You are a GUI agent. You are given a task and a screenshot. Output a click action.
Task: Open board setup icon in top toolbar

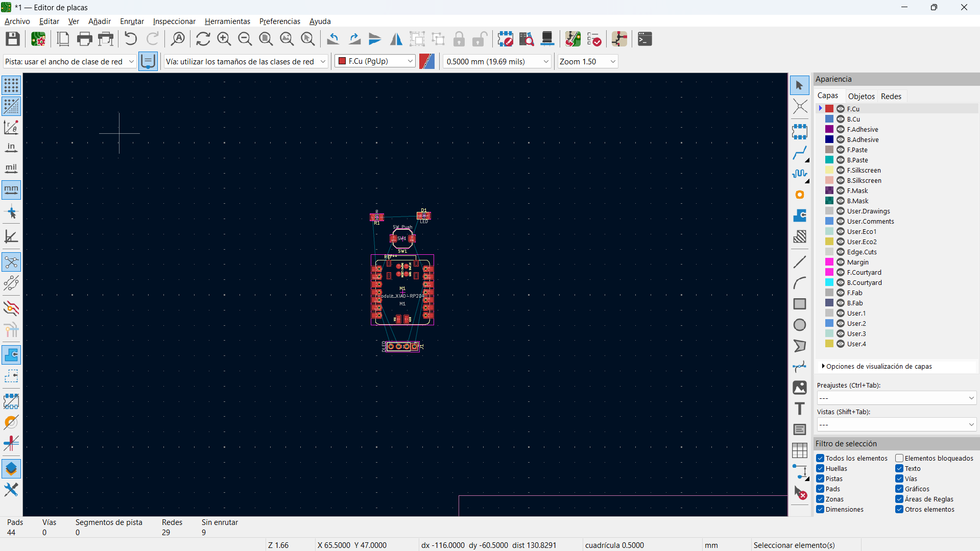click(38, 39)
